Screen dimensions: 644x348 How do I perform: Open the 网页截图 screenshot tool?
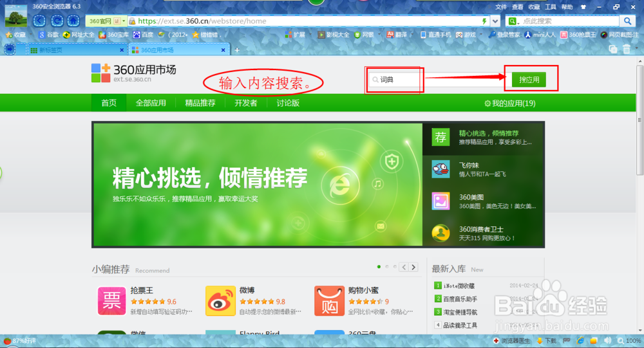(620, 35)
